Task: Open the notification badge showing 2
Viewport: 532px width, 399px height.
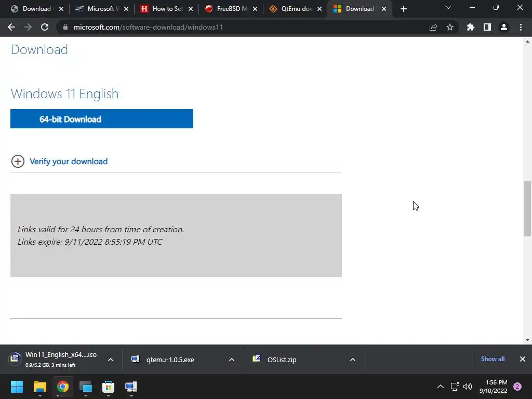Action: [517, 387]
